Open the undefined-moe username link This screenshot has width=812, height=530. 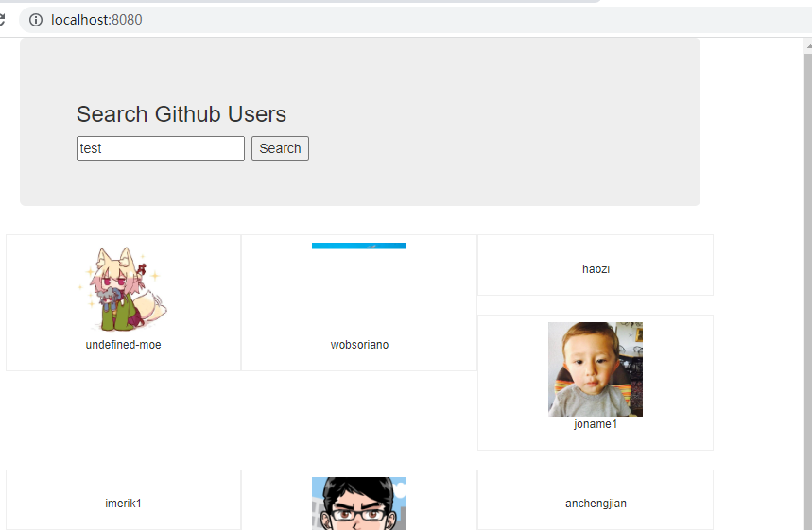coord(123,345)
